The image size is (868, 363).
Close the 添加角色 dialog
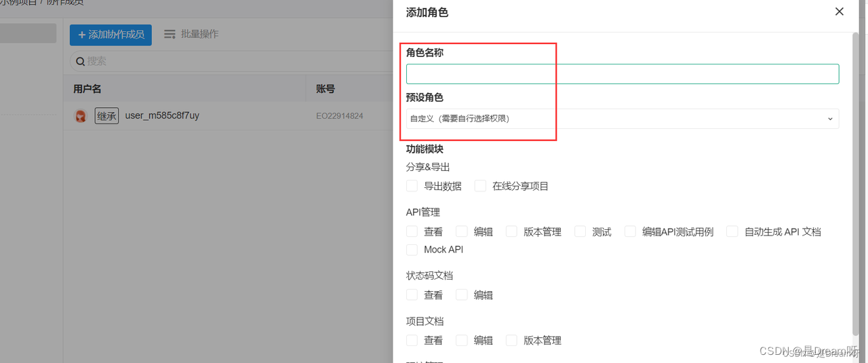(840, 12)
